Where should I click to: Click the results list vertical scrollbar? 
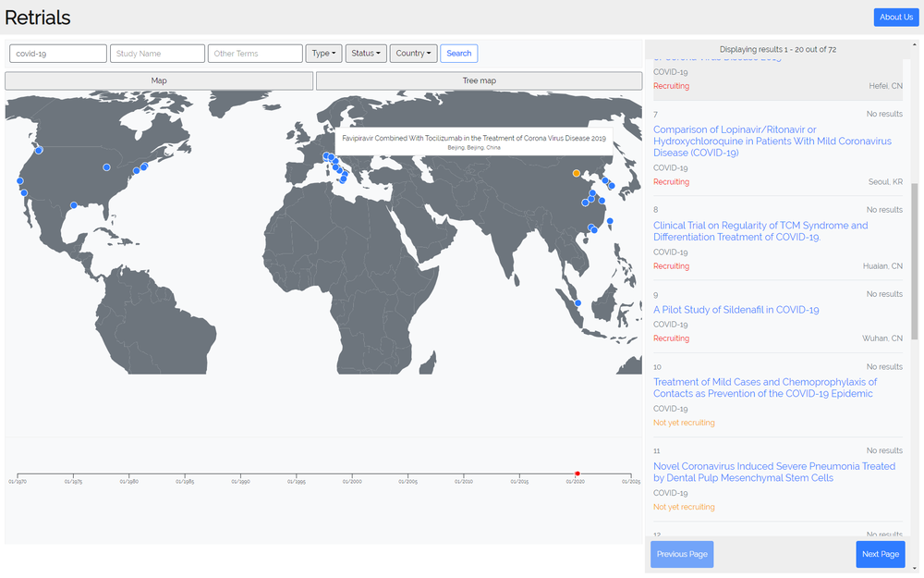pos(915,259)
